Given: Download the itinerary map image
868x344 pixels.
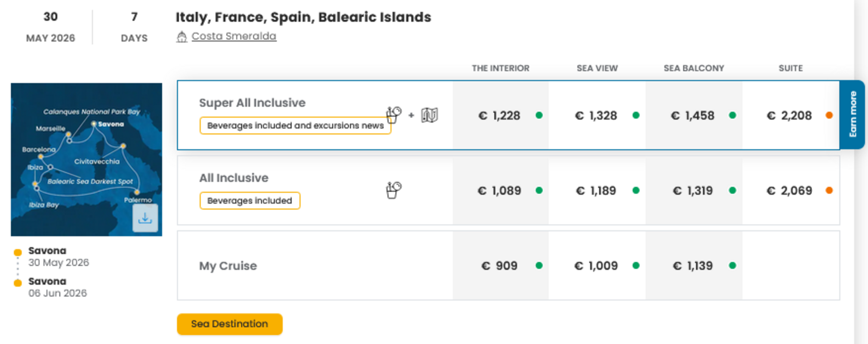Looking at the screenshot, I should coord(145,218).
